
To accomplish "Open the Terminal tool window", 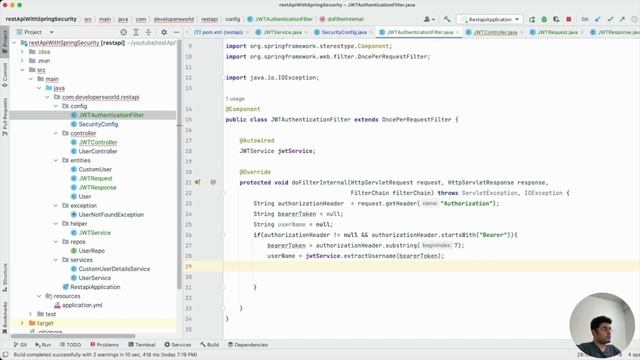I will 142,345.
